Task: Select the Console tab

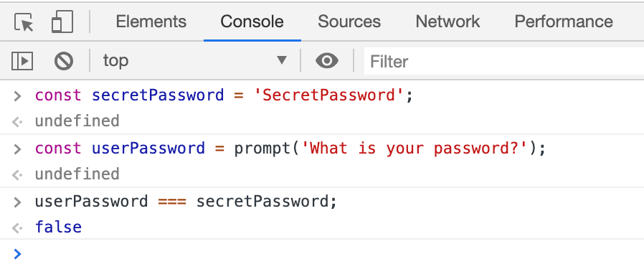Action: [252, 22]
